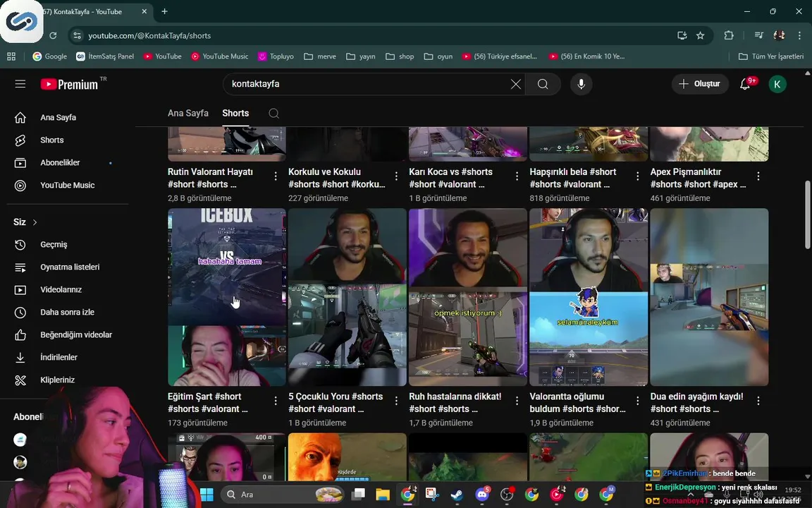Viewport: 812px width, 508px height.
Task: Open Steam from the taskbar
Action: [457, 495]
